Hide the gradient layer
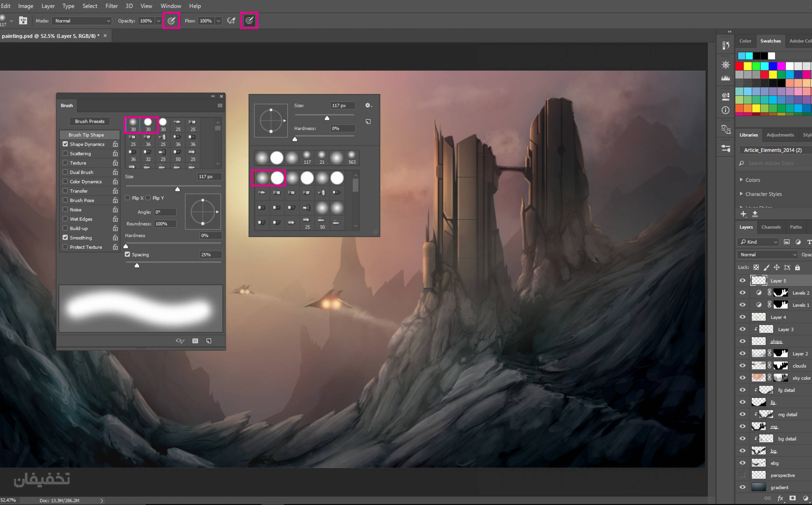This screenshot has height=505, width=812. 743,487
